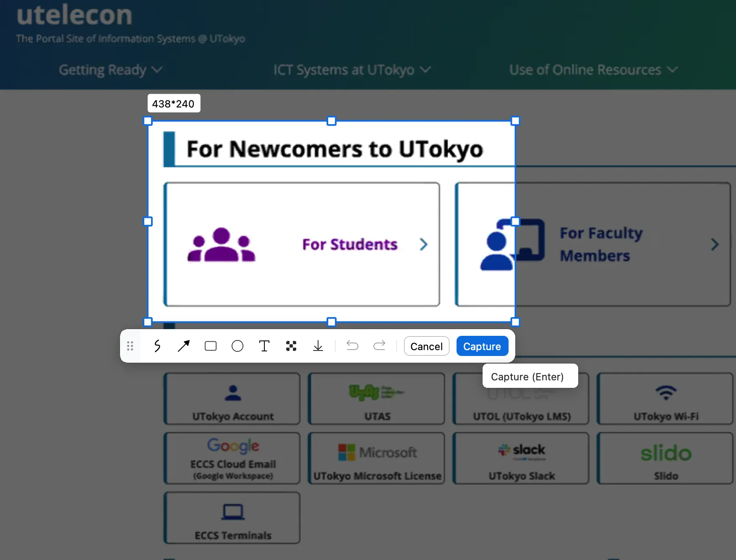Viewport: 736px width, 560px height.
Task: Open the UTokyo Slack tile
Action: 521,458
